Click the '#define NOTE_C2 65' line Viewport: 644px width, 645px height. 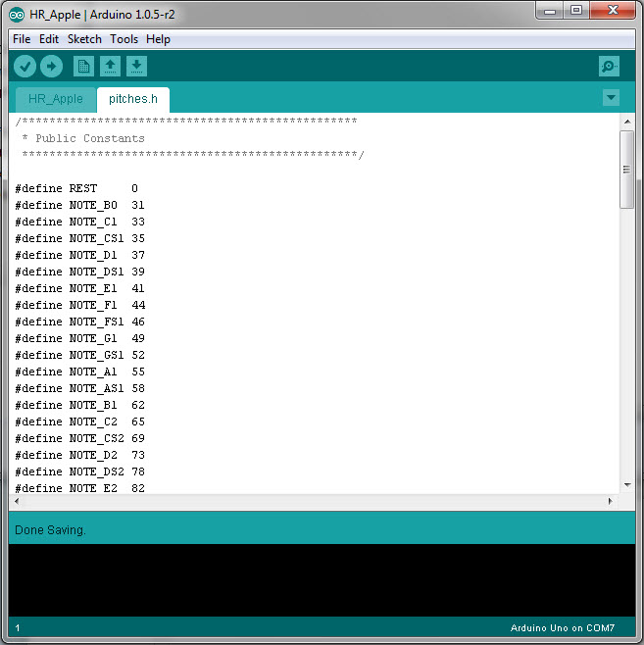(79, 422)
